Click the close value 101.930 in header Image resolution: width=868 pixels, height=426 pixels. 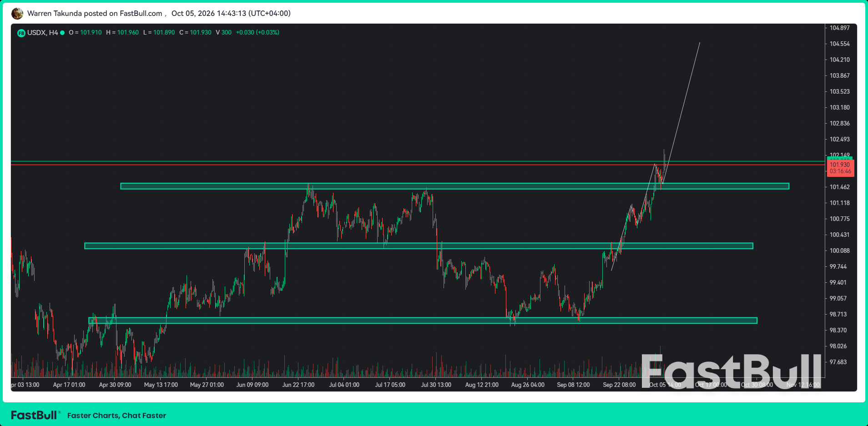point(201,33)
